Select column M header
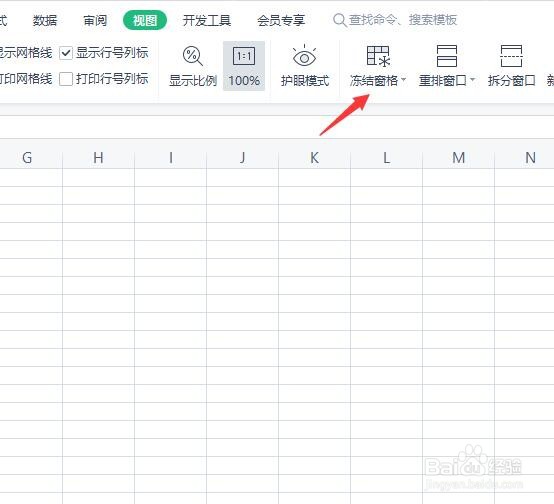Image resolution: width=554 pixels, height=504 pixels. (x=459, y=158)
